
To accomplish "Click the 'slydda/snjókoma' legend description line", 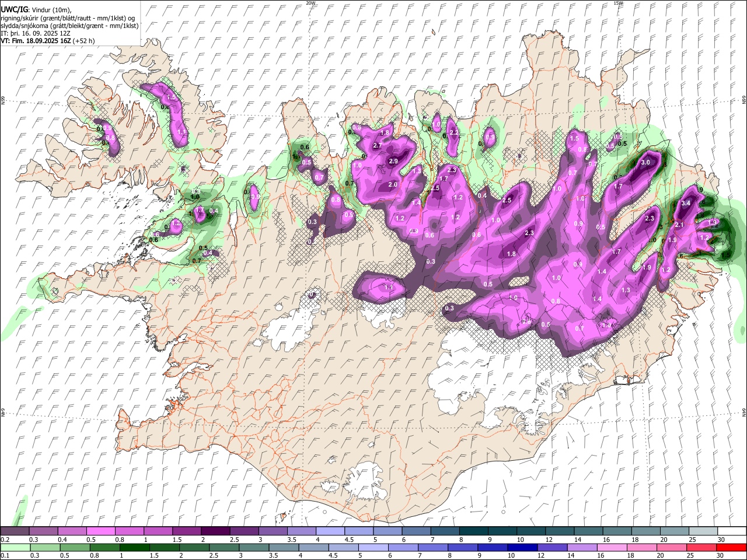I will tap(69, 26).
